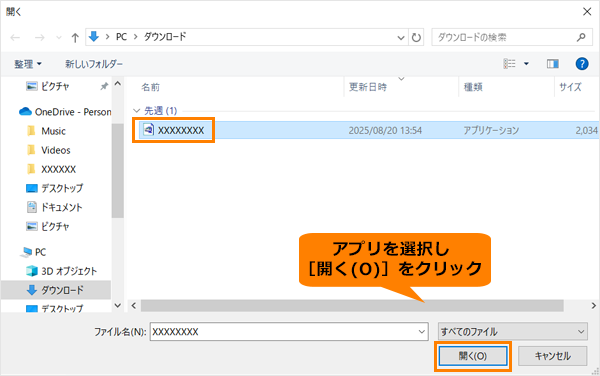Image resolution: width=600 pixels, height=376 pixels.
Task: Select PC in the address breadcrumb
Action: pyautogui.click(x=121, y=37)
